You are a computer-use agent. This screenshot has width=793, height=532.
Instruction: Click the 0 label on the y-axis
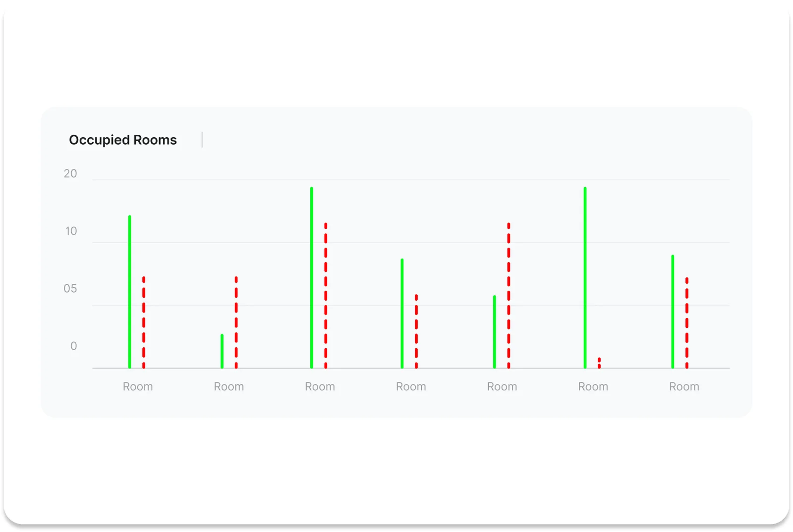pos(73,346)
